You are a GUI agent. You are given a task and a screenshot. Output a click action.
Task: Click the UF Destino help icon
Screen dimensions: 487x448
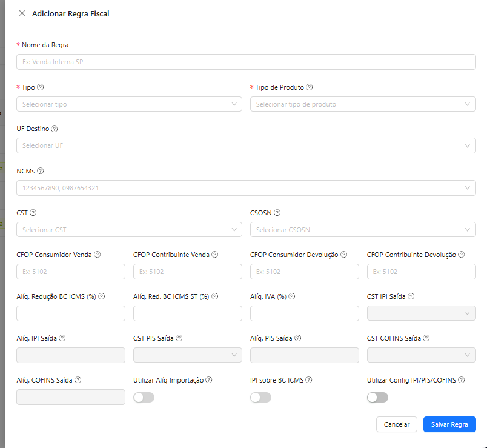55,129
